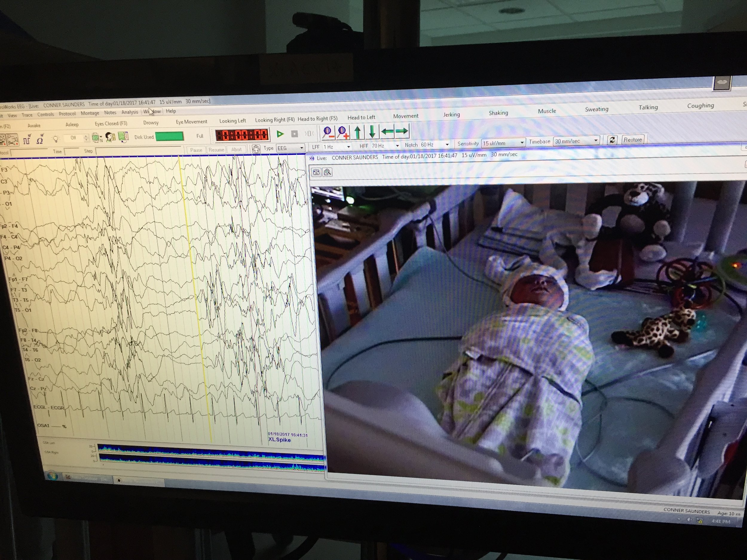
Task: Insert the Drowsy annotation
Action: pos(151,122)
